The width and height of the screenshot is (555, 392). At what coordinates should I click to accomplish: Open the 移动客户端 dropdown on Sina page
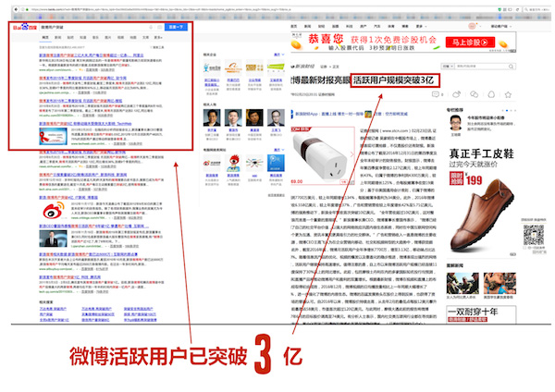point(500,26)
